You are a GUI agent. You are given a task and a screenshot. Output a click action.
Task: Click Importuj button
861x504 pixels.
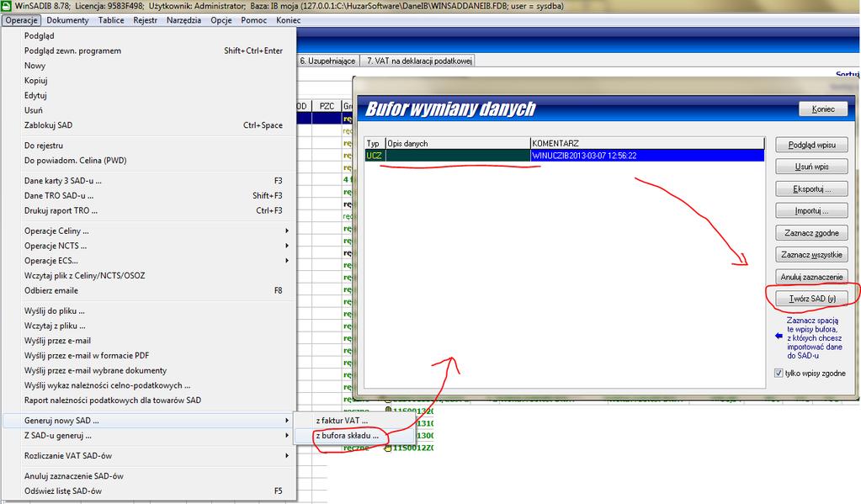[811, 211]
